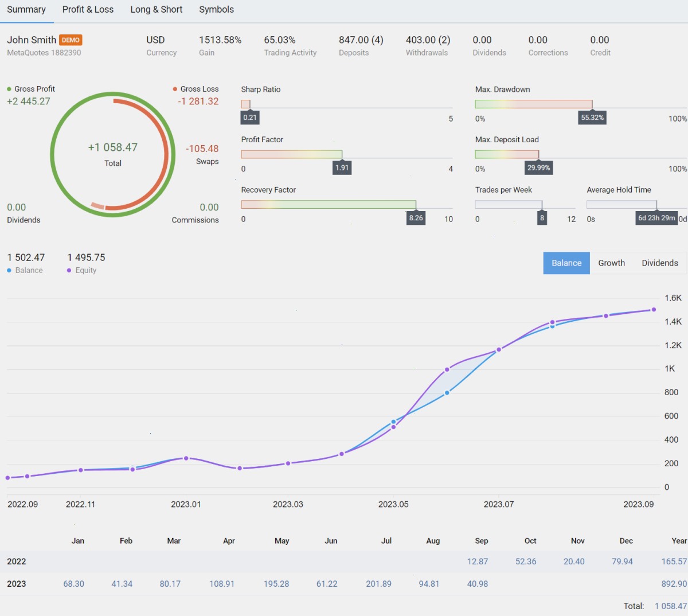688x616 pixels.
Task: Click the 2023.07 chart point at 1.2K
Action: click(499, 349)
